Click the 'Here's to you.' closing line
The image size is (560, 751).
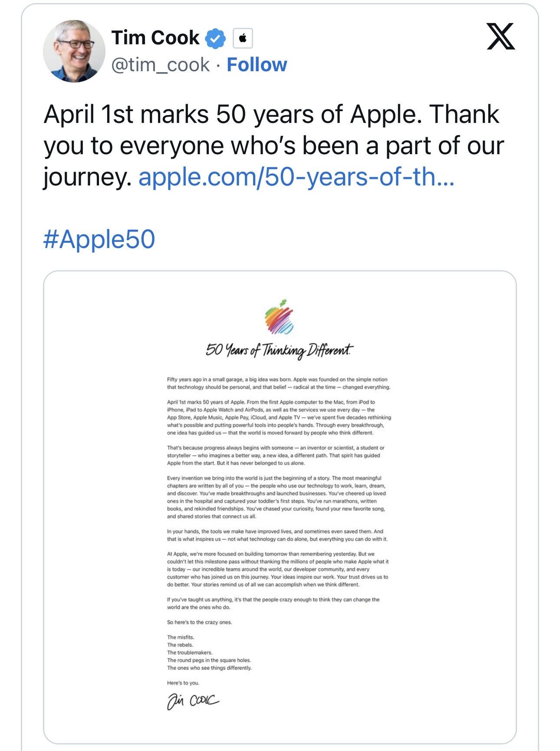tap(183, 682)
